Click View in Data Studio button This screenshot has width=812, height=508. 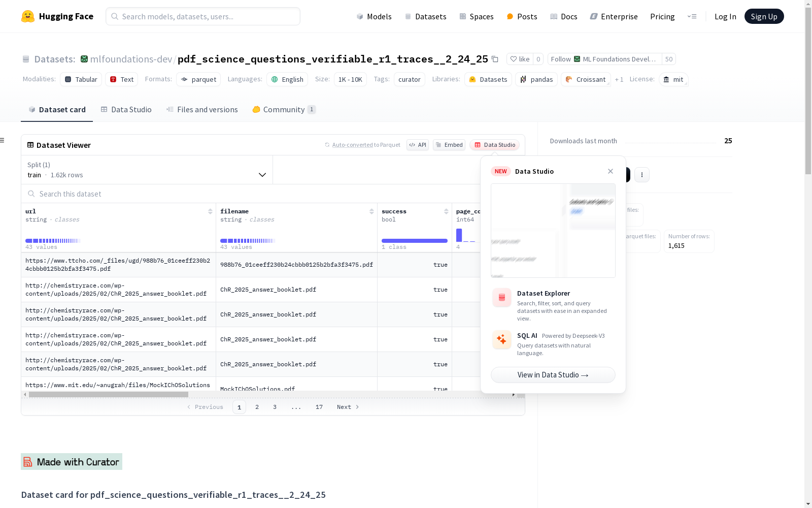tap(553, 375)
